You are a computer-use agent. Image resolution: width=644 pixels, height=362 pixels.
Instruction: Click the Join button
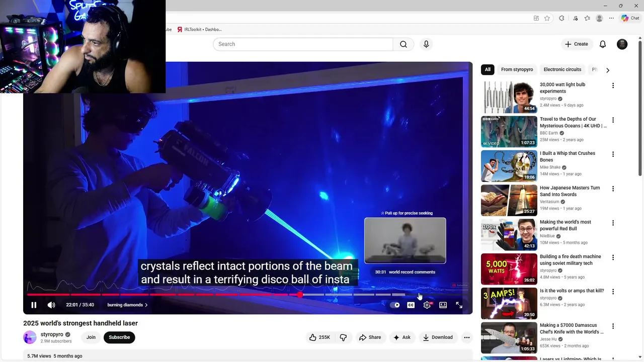[91, 337]
